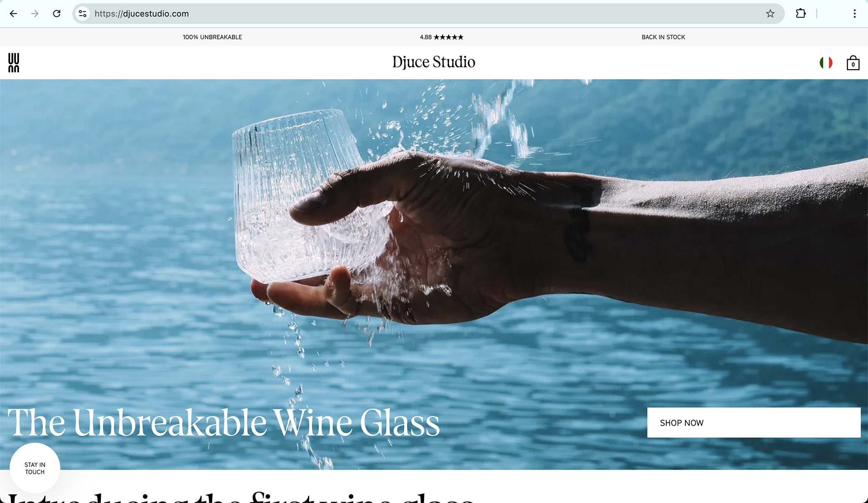This screenshot has height=503, width=868.
Task: Open the browser extensions puzzle icon
Action: (801, 14)
